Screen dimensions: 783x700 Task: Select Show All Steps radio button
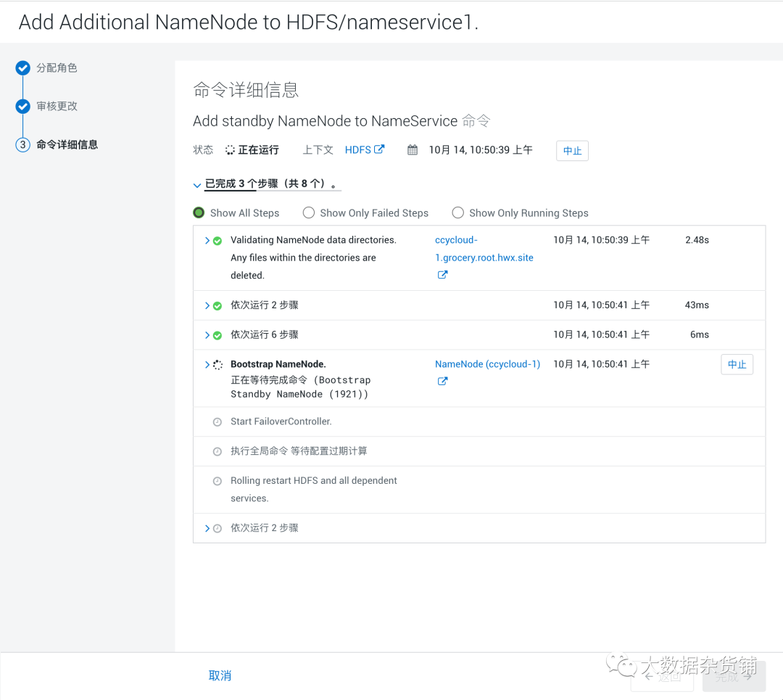coord(199,213)
